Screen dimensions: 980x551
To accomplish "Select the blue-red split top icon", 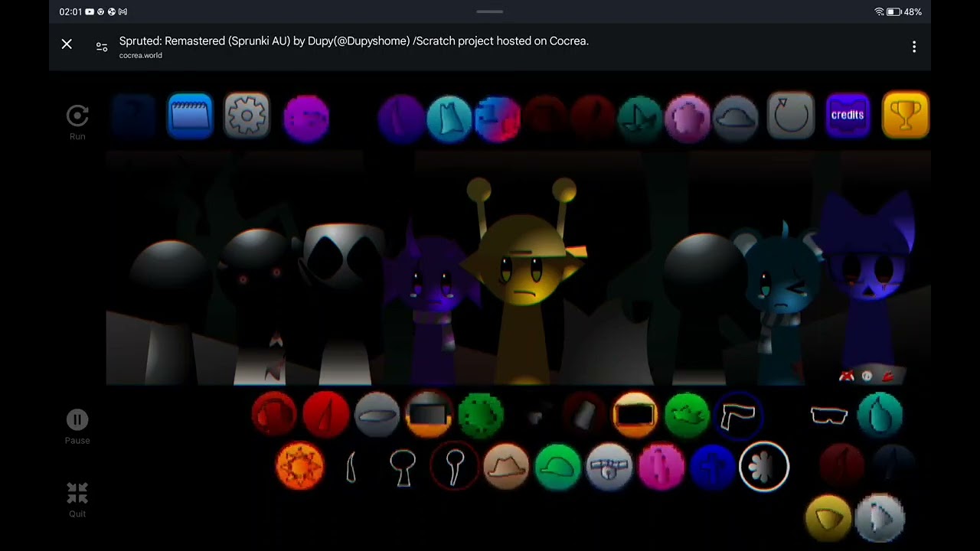I will tap(498, 119).
